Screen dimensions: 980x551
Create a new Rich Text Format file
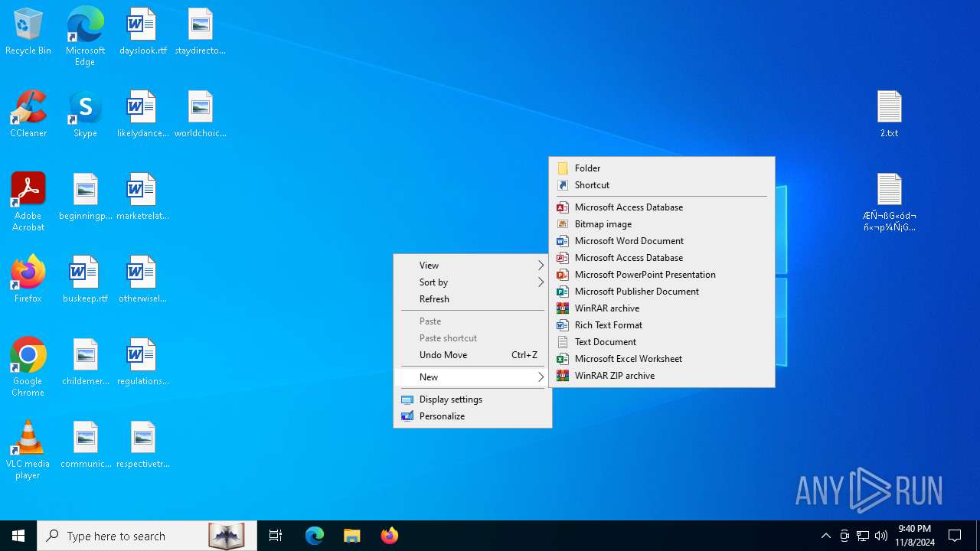coord(661,325)
